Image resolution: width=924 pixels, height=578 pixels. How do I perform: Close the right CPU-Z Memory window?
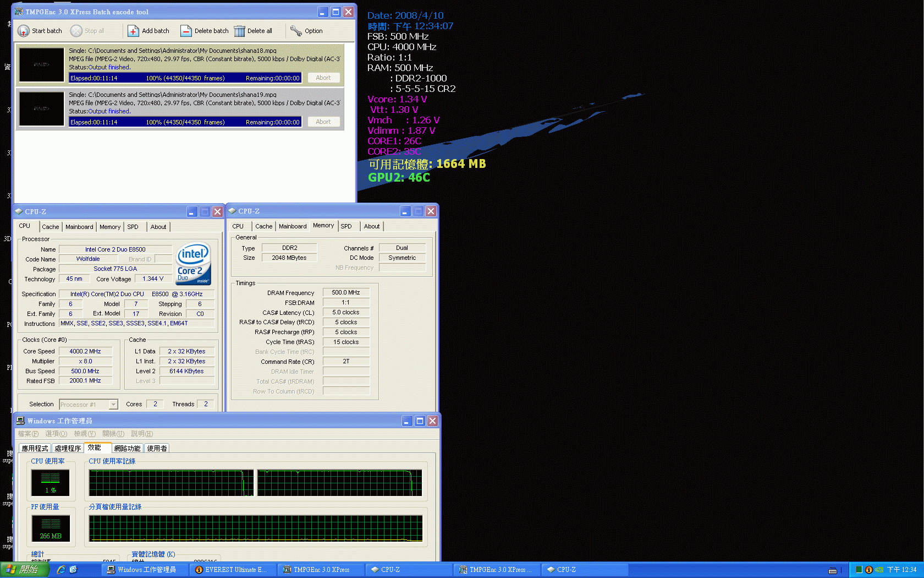point(431,211)
